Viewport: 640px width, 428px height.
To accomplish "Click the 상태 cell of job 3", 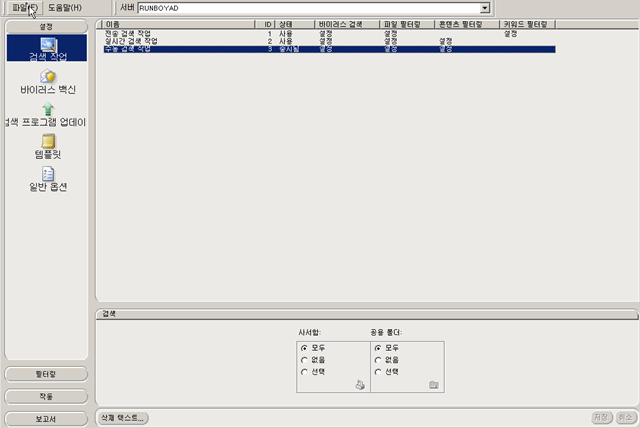I will coord(289,49).
